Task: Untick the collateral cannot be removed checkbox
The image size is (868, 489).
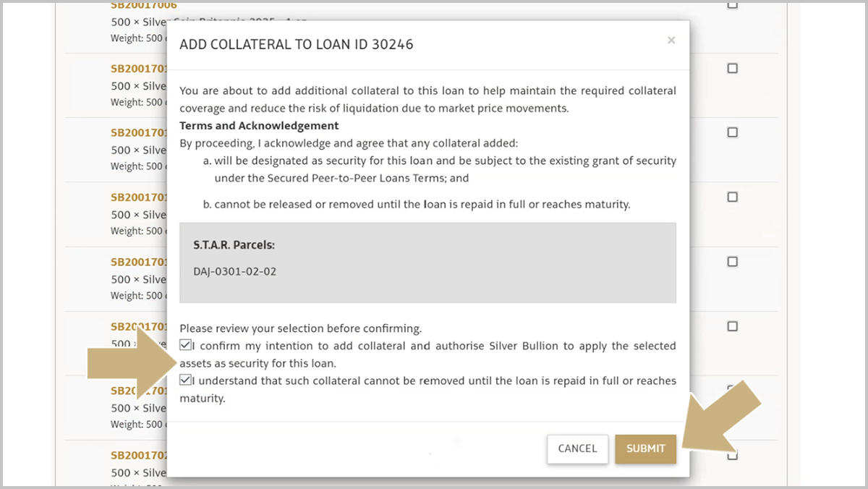Action: pos(186,380)
